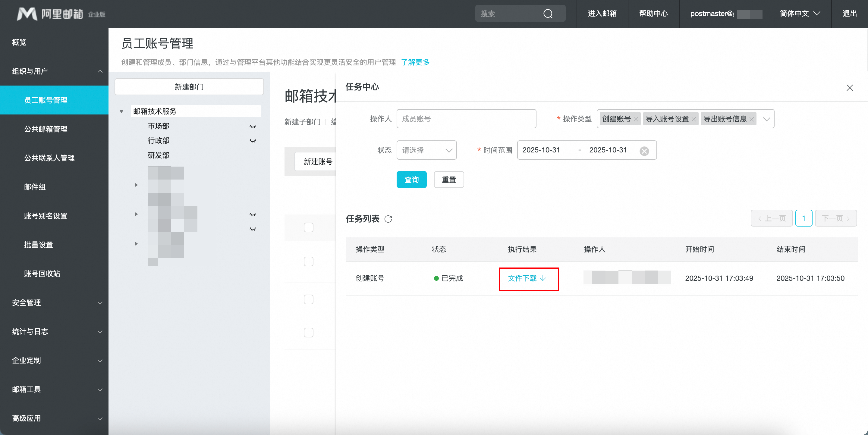The image size is (868, 435).
Task: Remove the 导入账号设置 tag
Action: pyautogui.click(x=694, y=119)
